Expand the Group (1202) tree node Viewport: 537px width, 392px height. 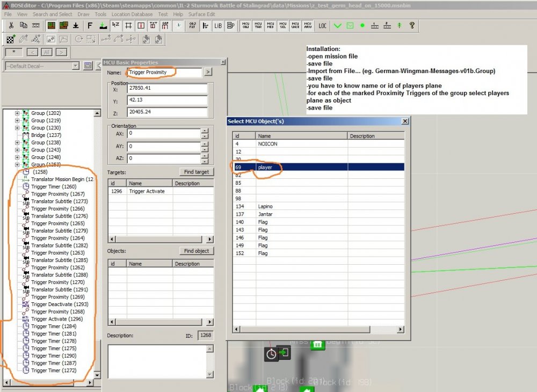[x=17, y=113]
